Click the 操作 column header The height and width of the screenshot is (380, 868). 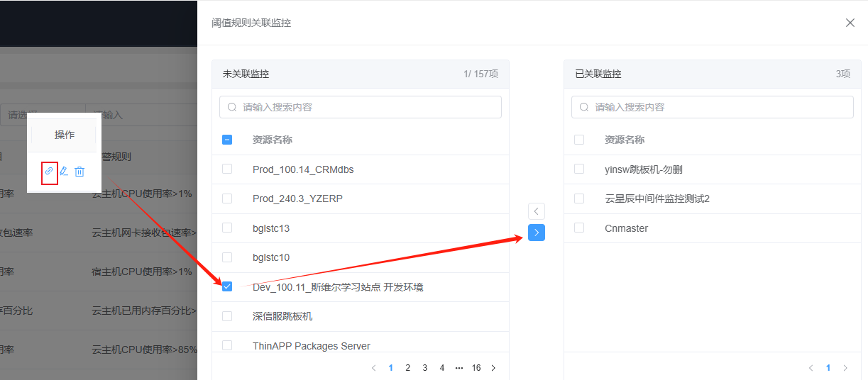coord(65,135)
